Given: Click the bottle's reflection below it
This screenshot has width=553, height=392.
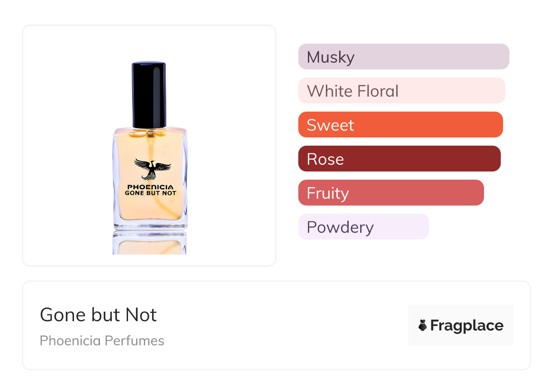Looking at the screenshot, I should click(149, 243).
